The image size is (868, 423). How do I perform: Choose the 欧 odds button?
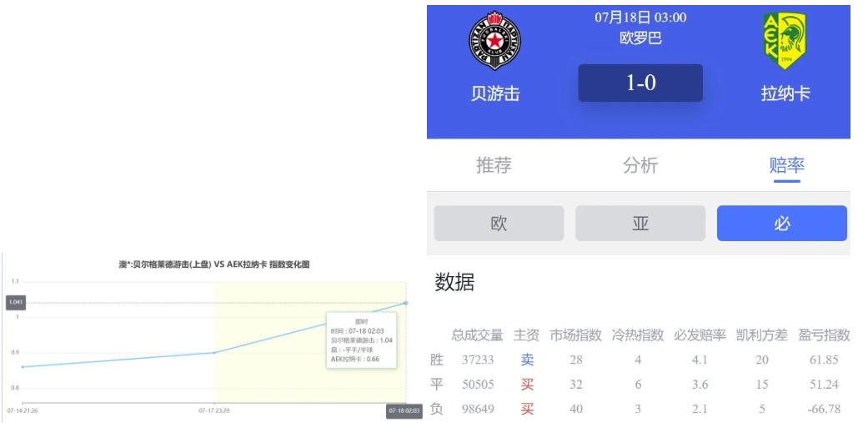(x=499, y=224)
